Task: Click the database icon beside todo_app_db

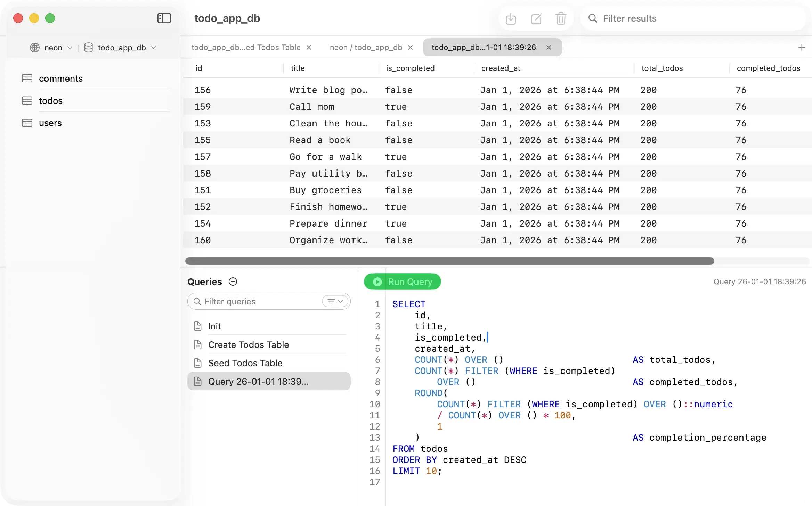Action: tap(88, 48)
